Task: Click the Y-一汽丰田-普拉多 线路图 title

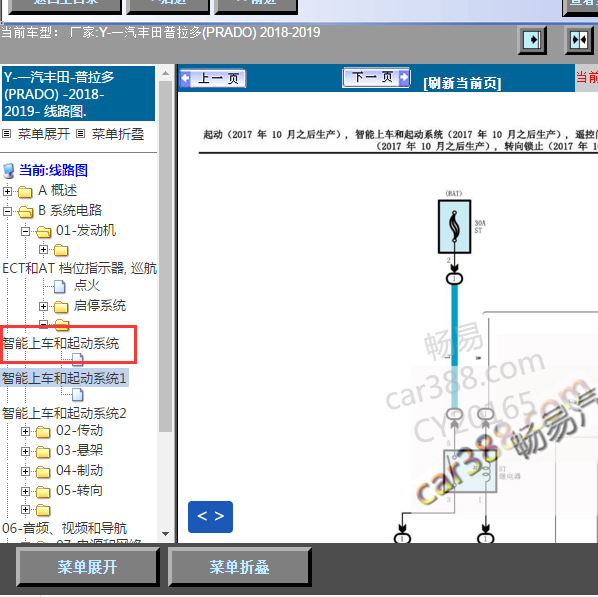Action: 78,94
